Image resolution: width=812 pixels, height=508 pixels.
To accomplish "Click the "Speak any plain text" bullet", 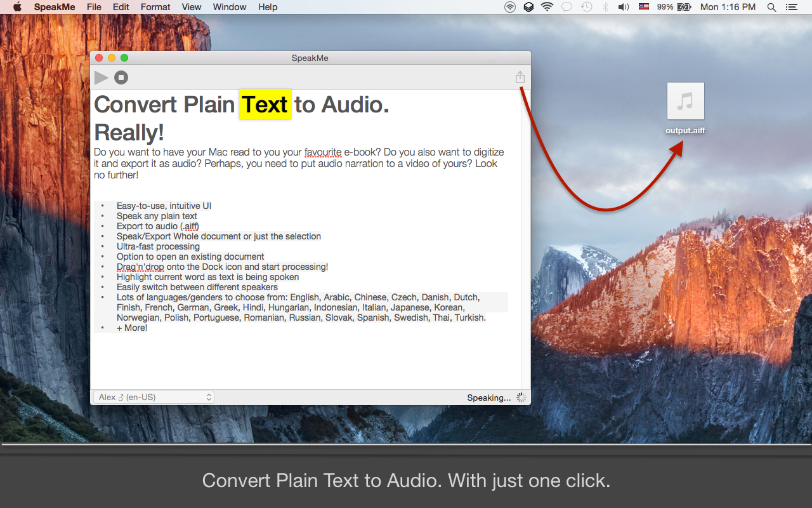I will point(157,216).
